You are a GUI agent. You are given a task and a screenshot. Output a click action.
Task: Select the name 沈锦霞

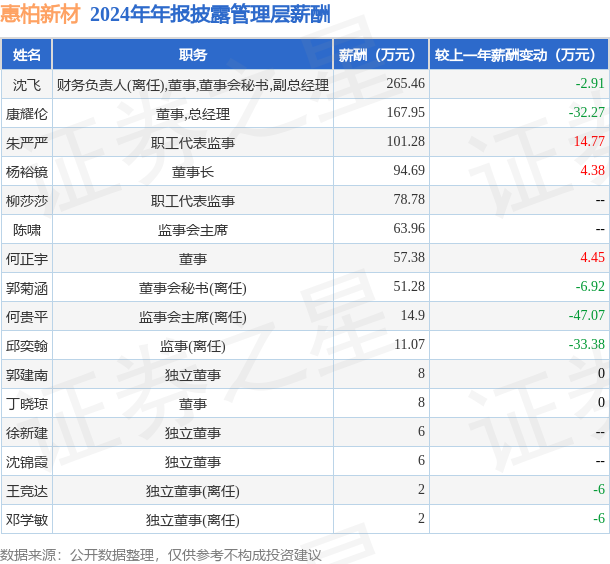tap(26, 462)
